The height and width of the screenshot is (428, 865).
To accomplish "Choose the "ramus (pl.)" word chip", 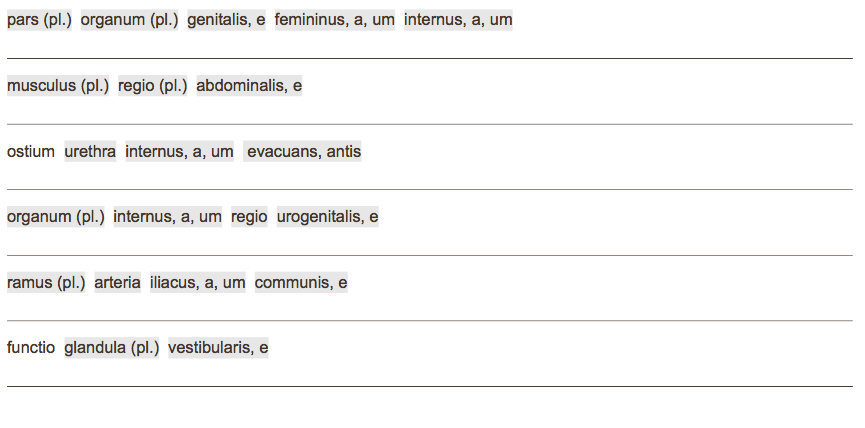I will (46, 282).
